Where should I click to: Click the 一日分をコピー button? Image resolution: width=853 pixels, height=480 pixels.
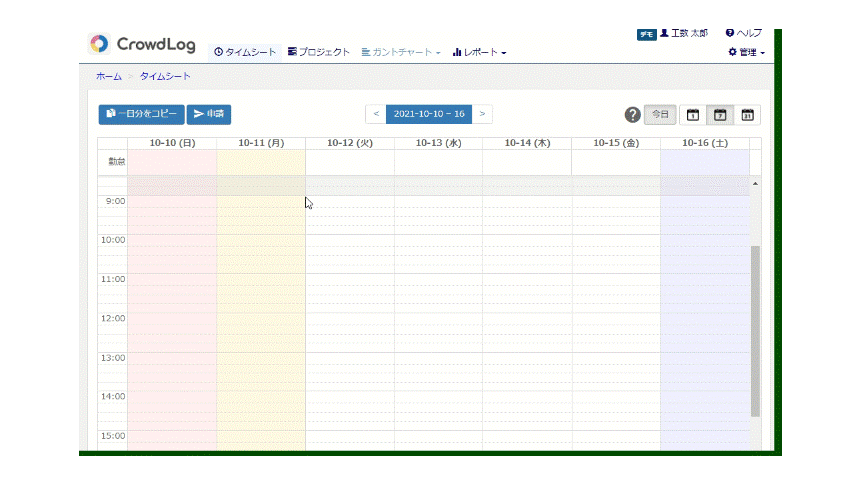pos(141,114)
